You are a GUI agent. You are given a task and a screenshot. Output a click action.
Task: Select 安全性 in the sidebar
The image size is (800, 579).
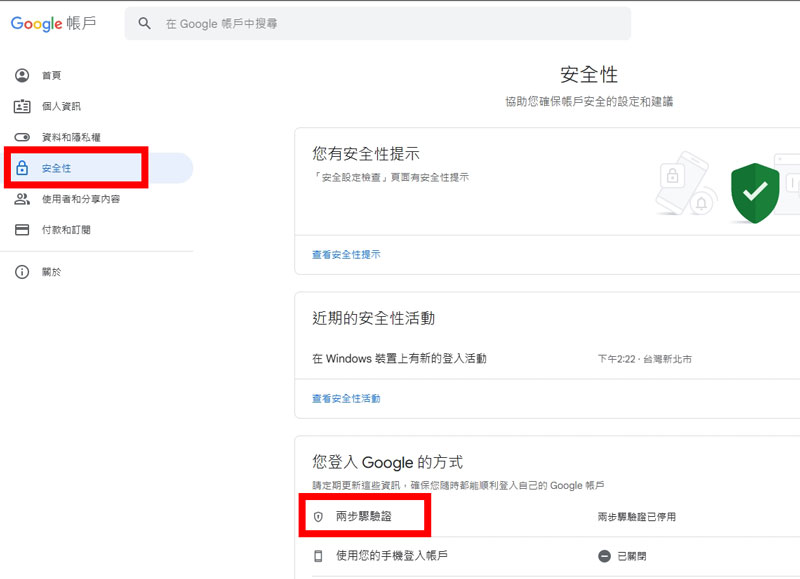(x=97, y=168)
